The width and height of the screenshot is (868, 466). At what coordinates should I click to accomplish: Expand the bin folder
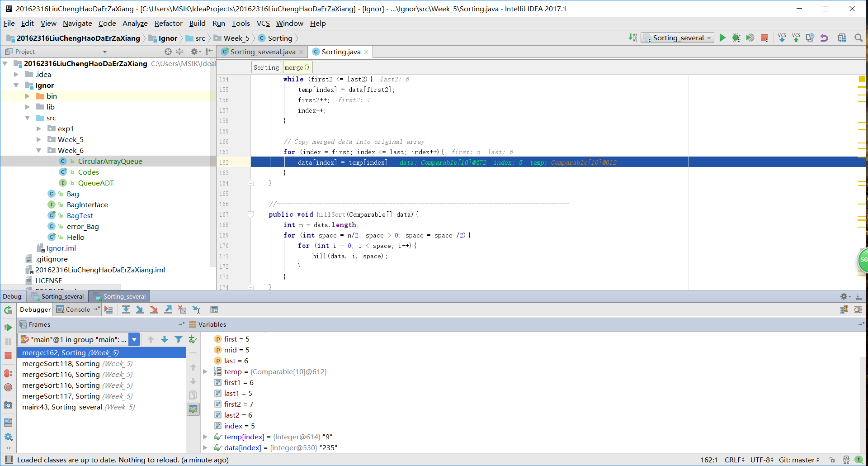(28, 96)
